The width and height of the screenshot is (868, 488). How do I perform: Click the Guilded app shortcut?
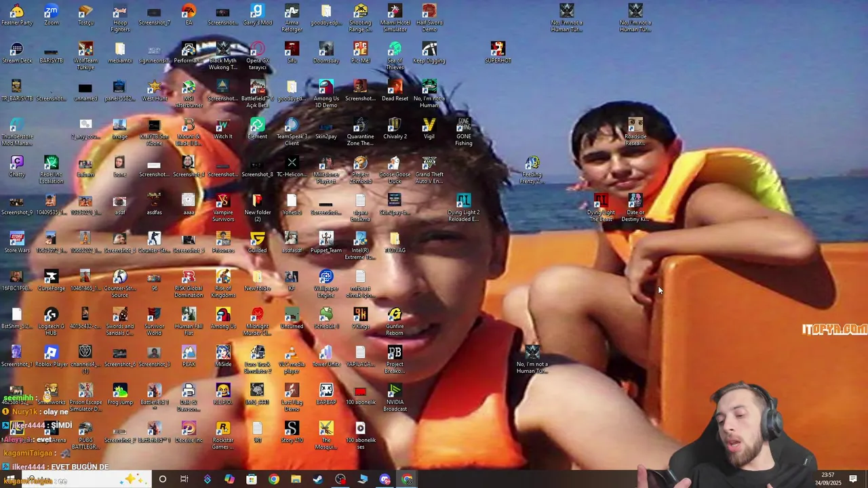pyautogui.click(x=257, y=243)
